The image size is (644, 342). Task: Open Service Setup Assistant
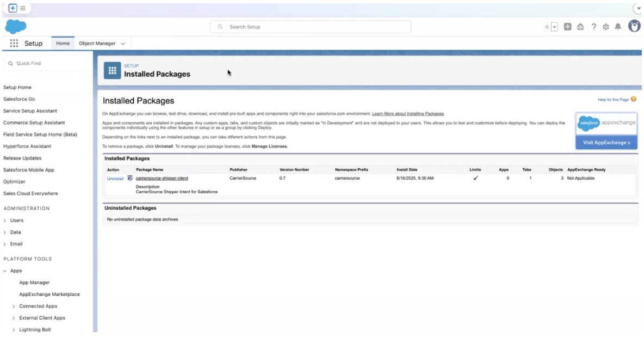click(30, 111)
